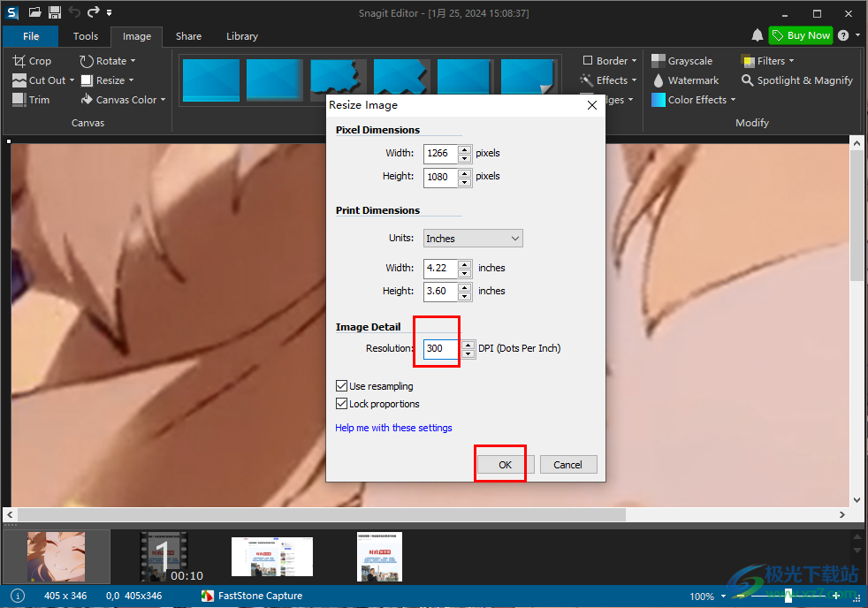Open notifications with the bell icon

pyautogui.click(x=758, y=35)
